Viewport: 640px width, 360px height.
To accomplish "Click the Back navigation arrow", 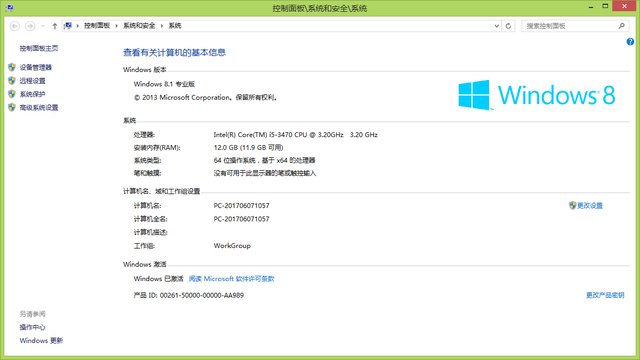I will (x=15, y=26).
